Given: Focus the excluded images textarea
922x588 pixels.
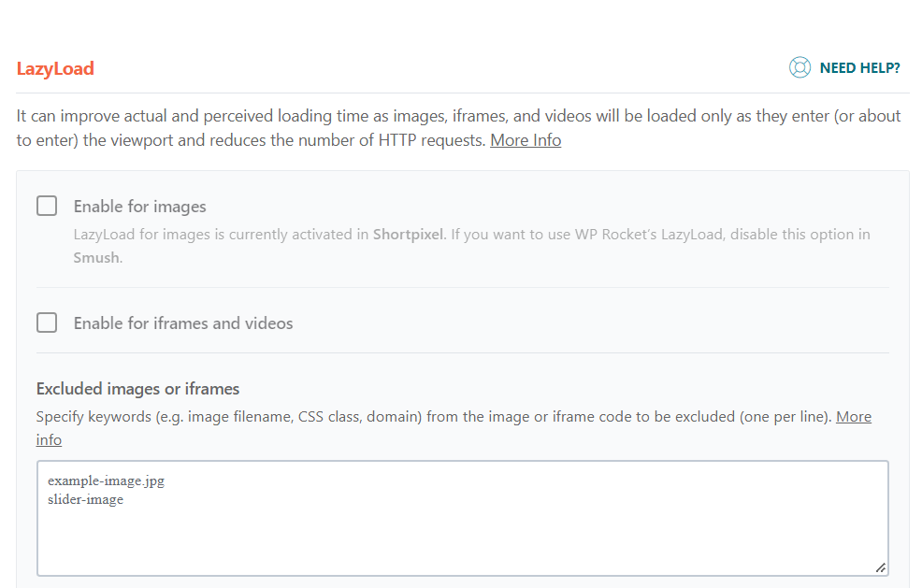Looking at the screenshot, I should [x=463, y=518].
